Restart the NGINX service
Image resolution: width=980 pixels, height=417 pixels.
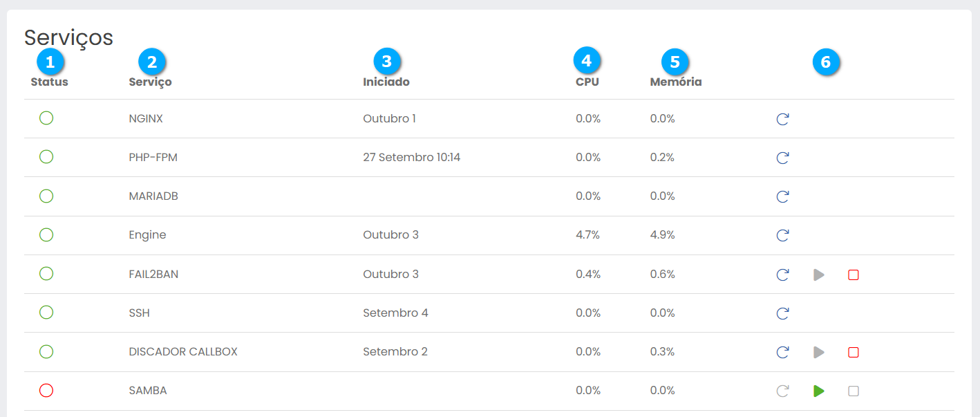[782, 119]
